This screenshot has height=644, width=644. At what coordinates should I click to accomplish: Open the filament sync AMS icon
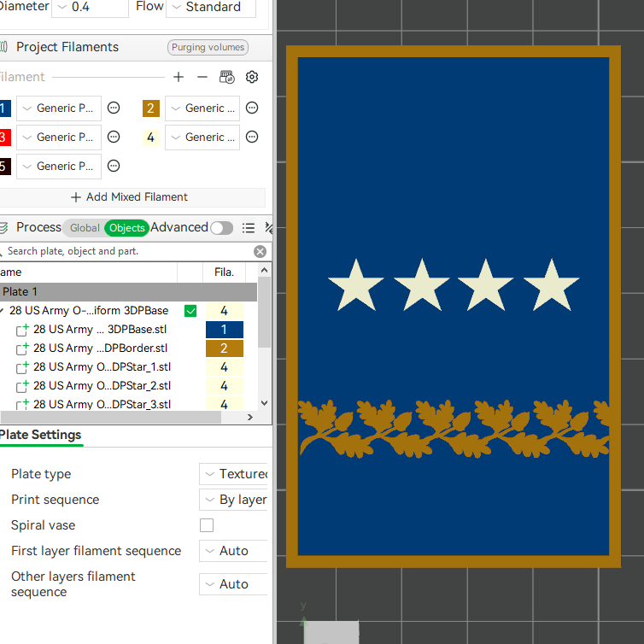tap(226, 77)
